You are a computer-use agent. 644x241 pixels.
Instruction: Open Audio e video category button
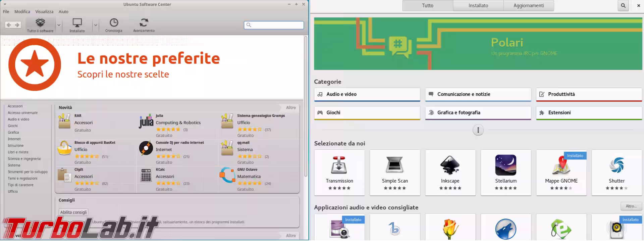click(367, 94)
